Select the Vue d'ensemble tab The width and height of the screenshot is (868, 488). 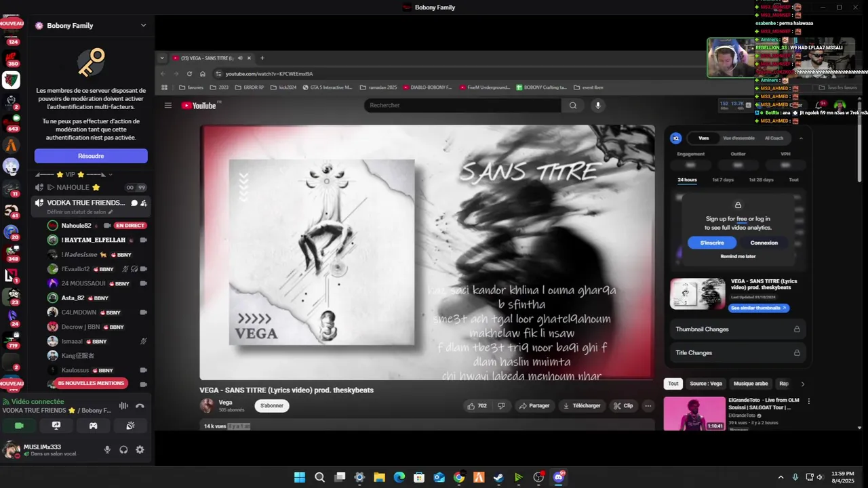point(738,138)
